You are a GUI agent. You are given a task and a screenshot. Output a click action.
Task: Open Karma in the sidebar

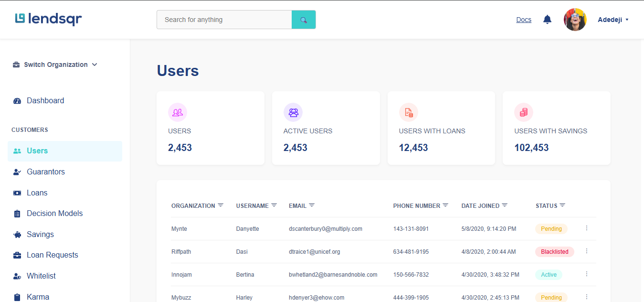38,297
